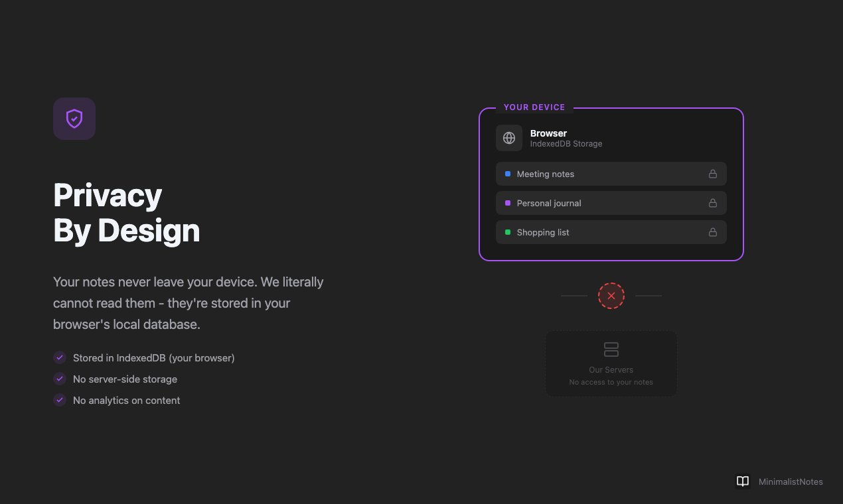This screenshot has height=504, width=843.
Task: Click the Our Servers label
Action: (x=611, y=370)
